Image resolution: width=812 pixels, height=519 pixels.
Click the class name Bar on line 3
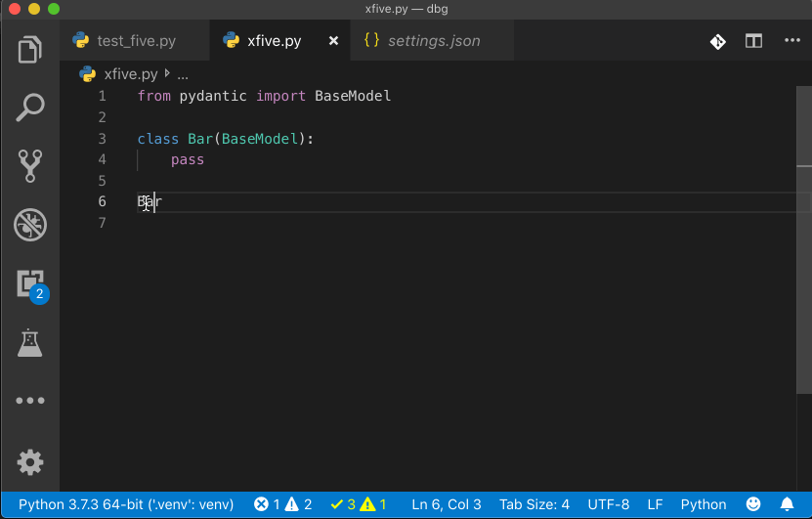click(x=200, y=139)
